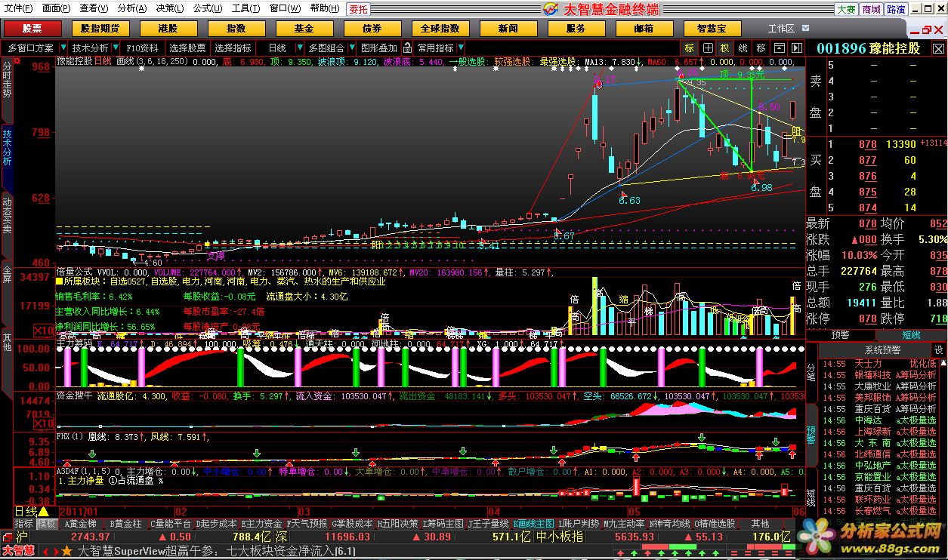Expand the 技术分析 dropdown arrow
The image size is (948, 560).
(x=116, y=48)
